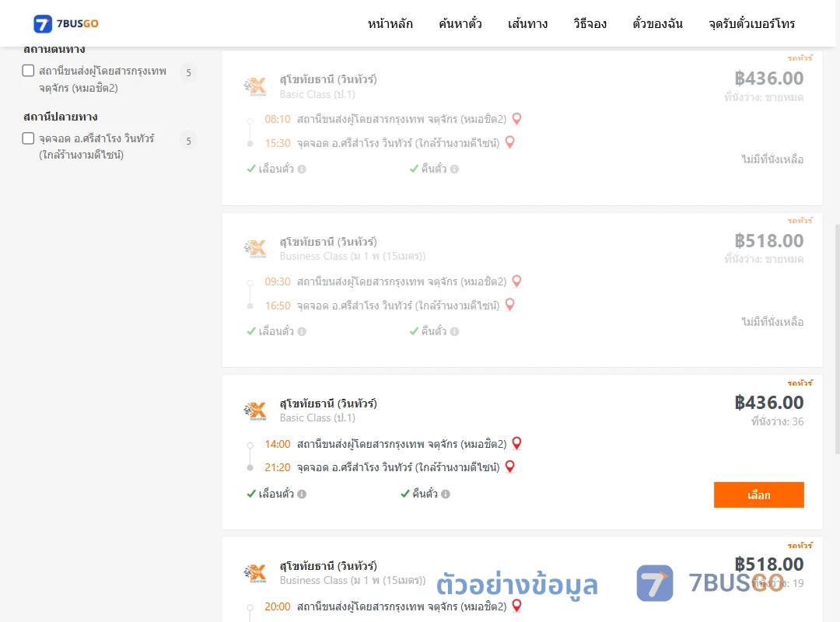Open map pin for 09:30 departure station

click(x=516, y=281)
